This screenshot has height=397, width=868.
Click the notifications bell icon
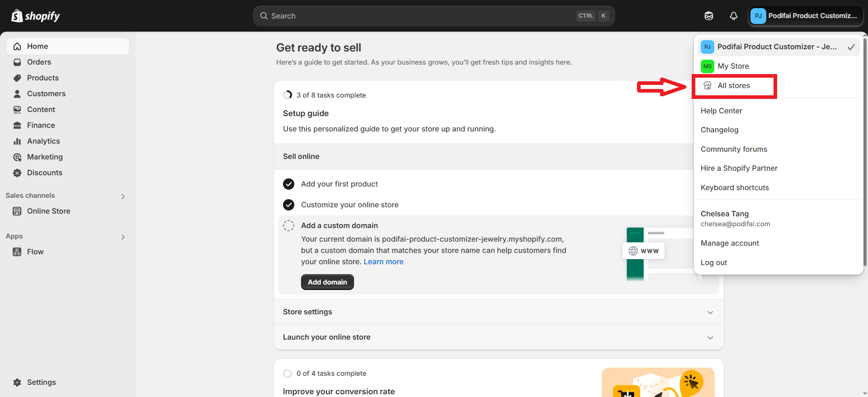[x=734, y=16]
